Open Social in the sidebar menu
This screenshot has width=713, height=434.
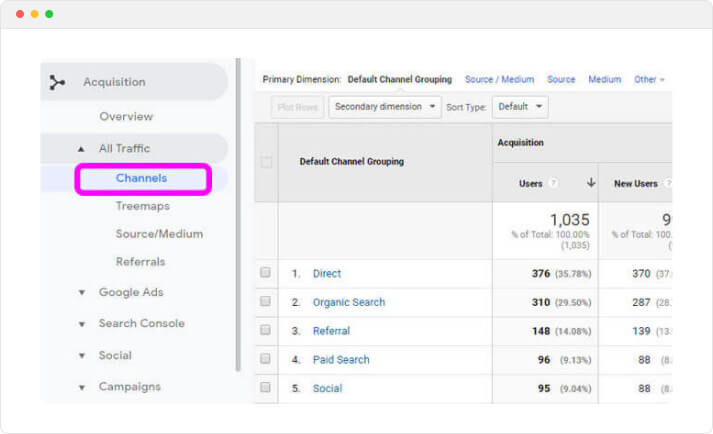pos(115,355)
